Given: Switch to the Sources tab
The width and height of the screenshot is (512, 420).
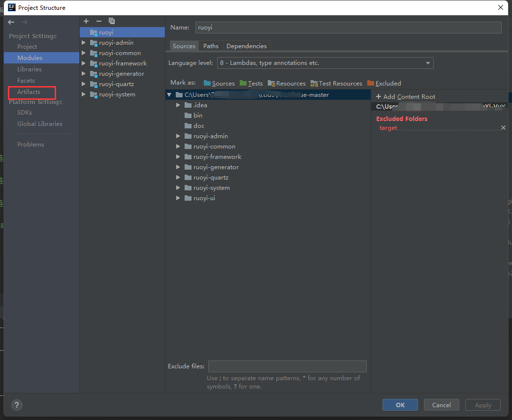Looking at the screenshot, I should click(184, 46).
